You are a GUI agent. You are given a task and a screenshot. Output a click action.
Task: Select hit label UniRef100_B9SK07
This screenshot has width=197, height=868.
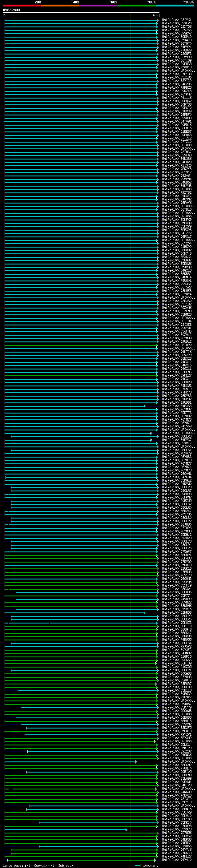176,33
